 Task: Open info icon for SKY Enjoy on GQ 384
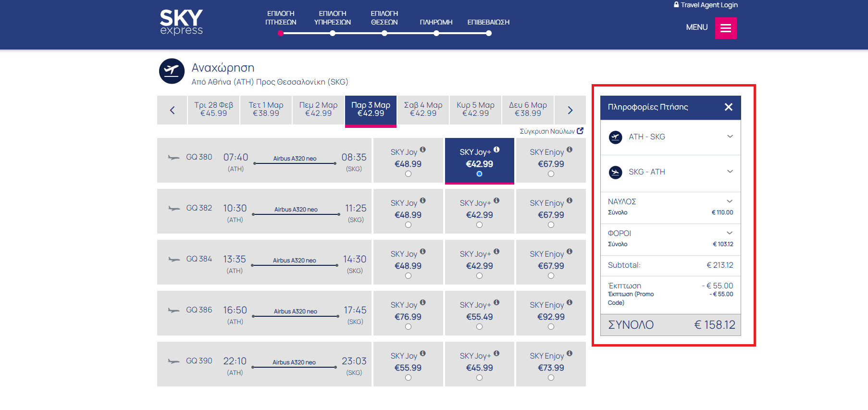(x=570, y=251)
